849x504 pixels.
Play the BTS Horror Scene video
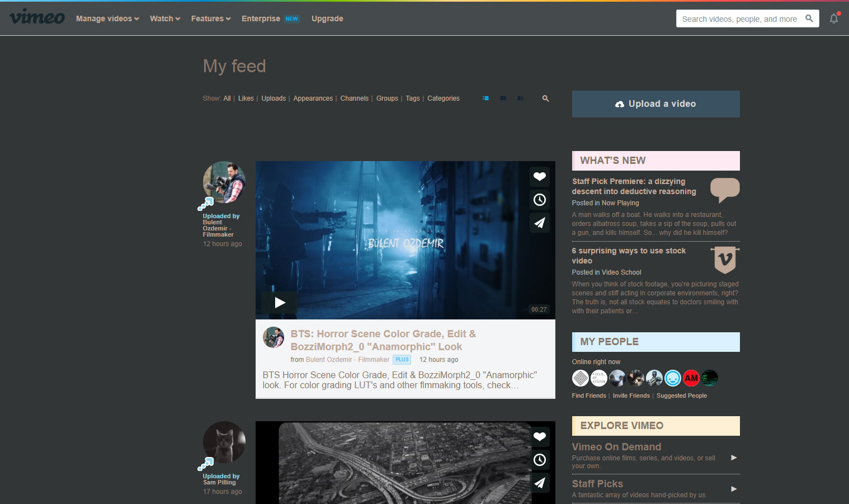pos(280,303)
